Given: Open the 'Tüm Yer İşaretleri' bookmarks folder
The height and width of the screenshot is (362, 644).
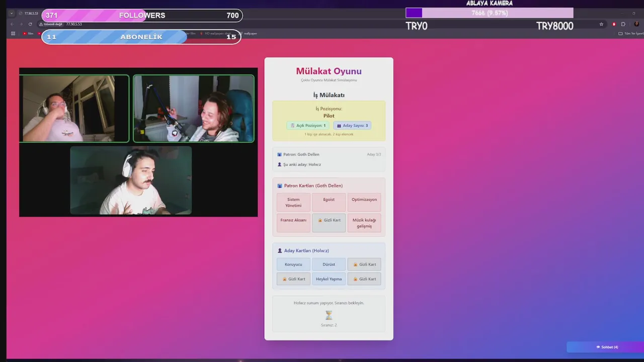Looking at the screenshot, I should pyautogui.click(x=630, y=34).
